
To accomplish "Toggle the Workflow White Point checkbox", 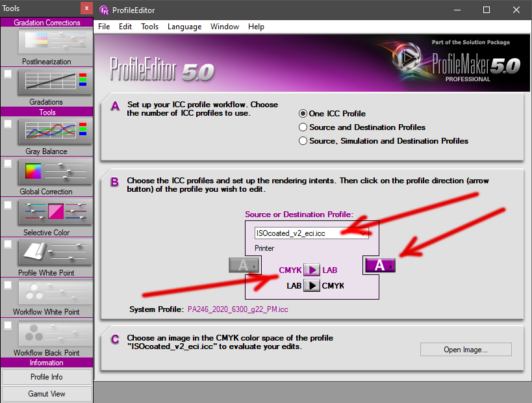I will 8,285.
